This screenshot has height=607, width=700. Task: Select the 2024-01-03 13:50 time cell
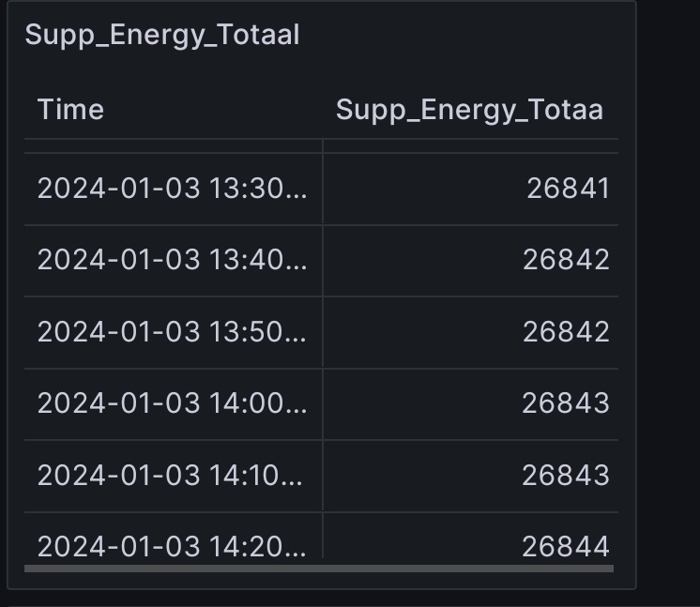pyautogui.click(x=174, y=332)
